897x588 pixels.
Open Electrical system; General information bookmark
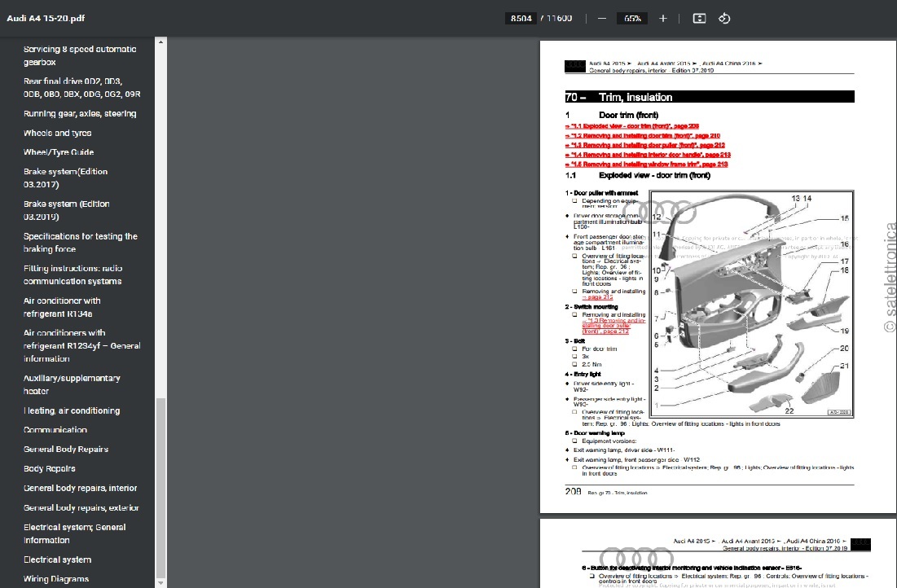74,533
